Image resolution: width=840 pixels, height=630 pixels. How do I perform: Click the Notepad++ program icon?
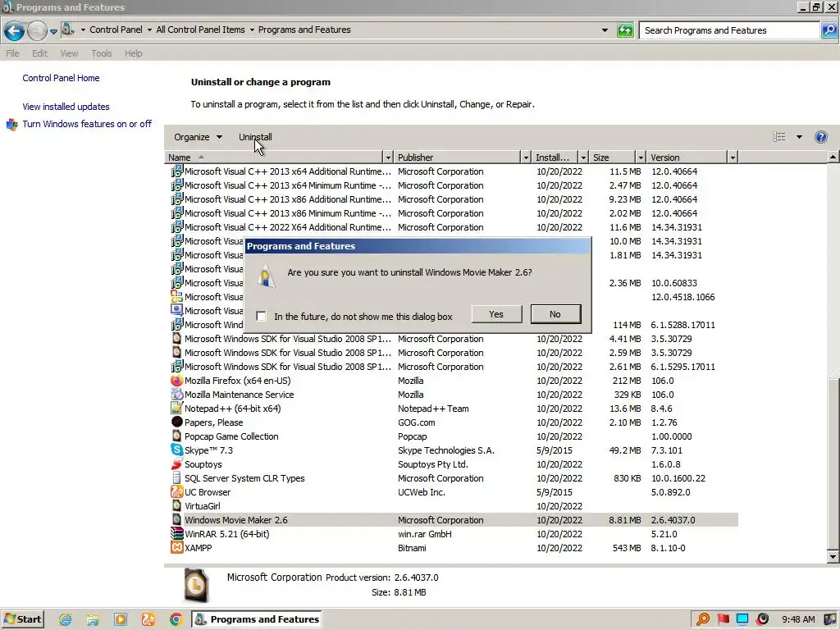(177, 409)
